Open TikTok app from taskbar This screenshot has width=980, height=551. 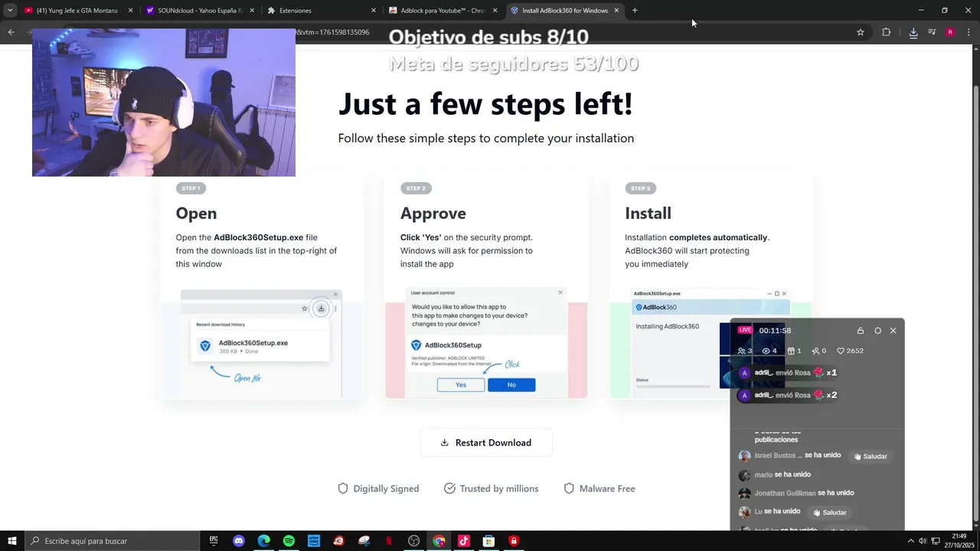tap(463, 541)
